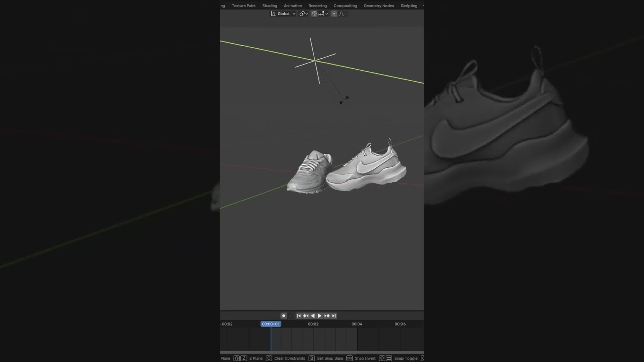Viewport: 644px width, 362px height.
Task: Click the 00:00+01 playhead marker
Action: pyautogui.click(x=271, y=324)
